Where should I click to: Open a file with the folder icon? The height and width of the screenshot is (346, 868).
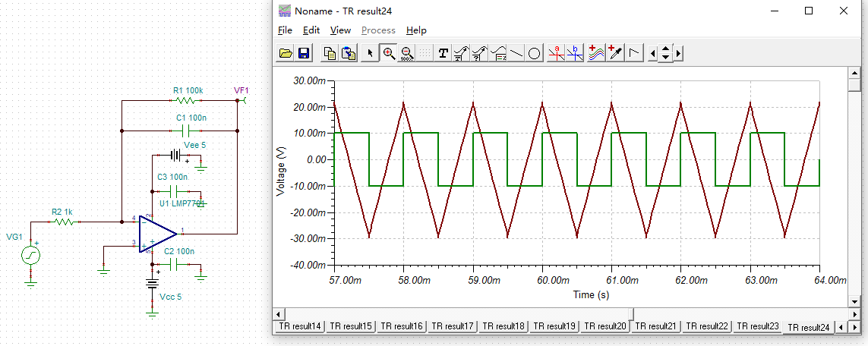coord(286,53)
